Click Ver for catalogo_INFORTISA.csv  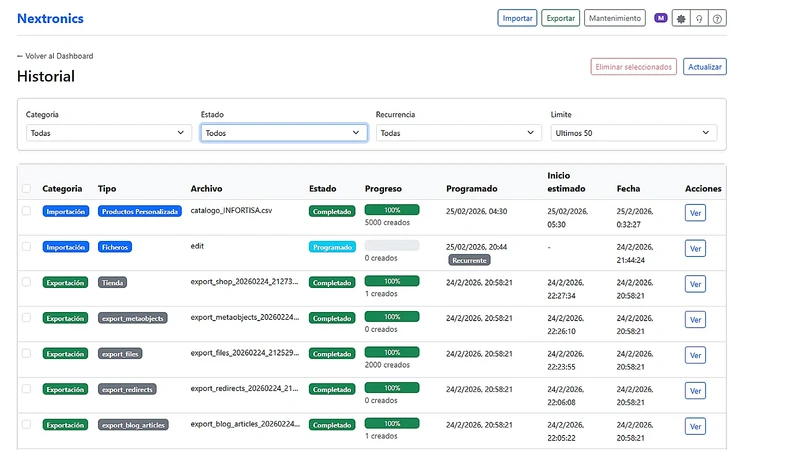click(695, 213)
